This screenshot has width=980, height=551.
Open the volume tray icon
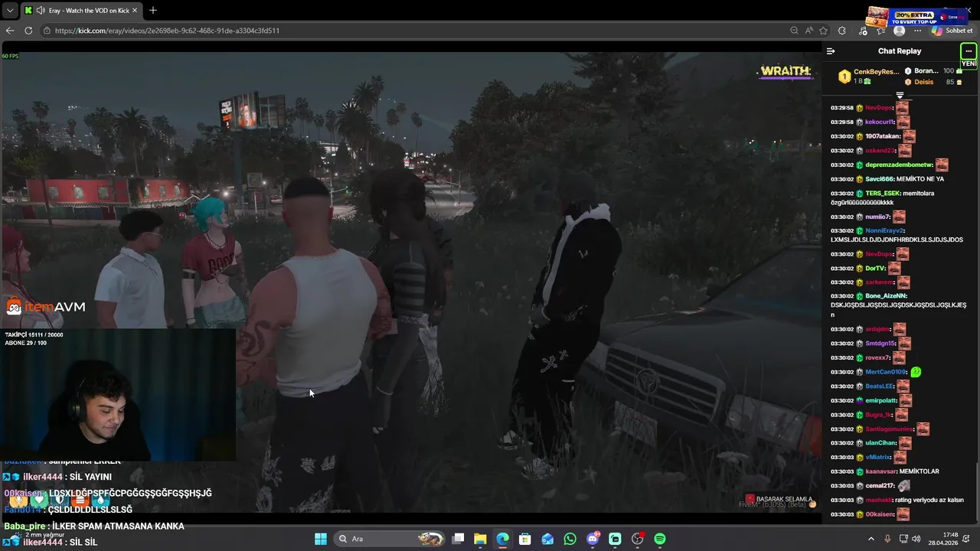coord(916,539)
